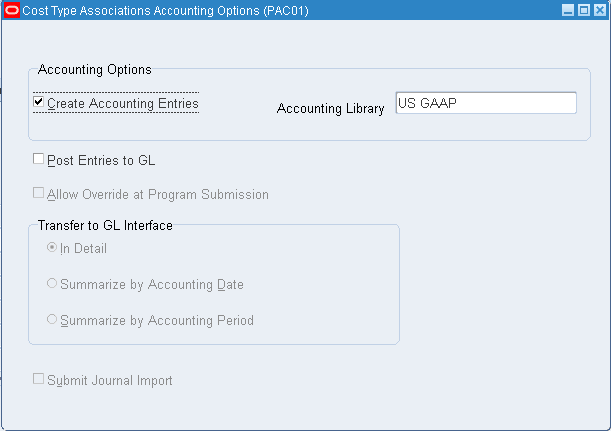611x431 pixels.
Task: Check the Submit Journal Import checkbox
Action: (x=39, y=380)
